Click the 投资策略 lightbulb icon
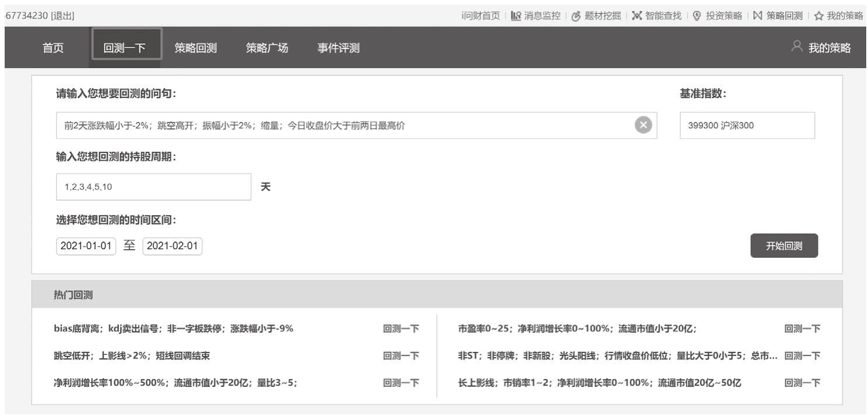 pyautogui.click(x=697, y=16)
